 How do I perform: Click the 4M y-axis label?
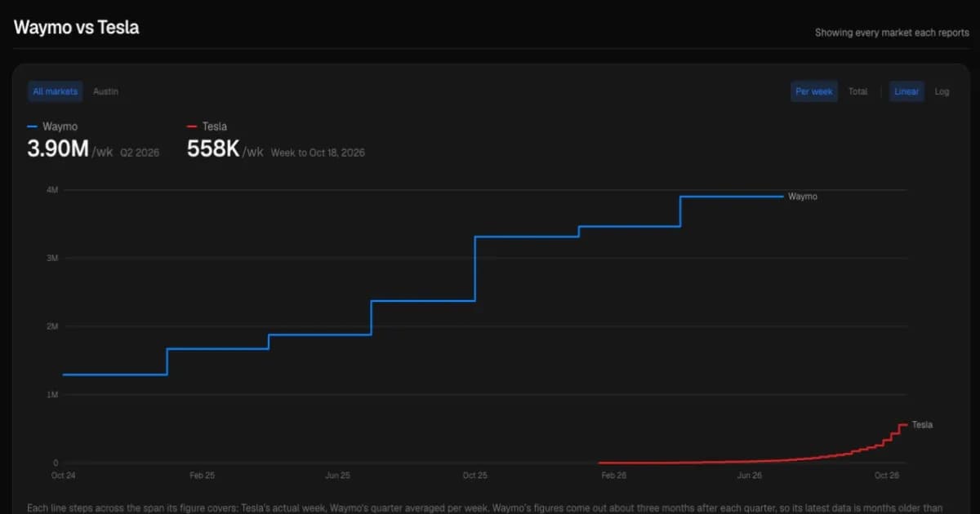coord(52,189)
